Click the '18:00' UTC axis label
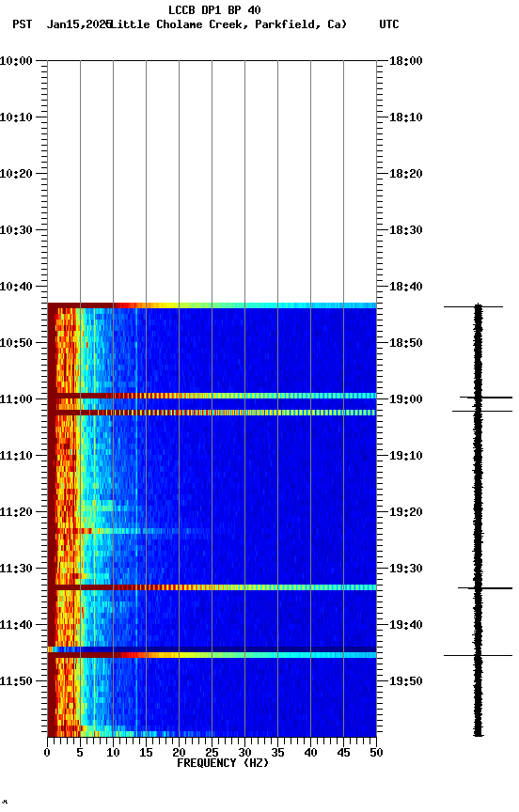Image resolution: width=519 pixels, height=812 pixels. point(406,61)
